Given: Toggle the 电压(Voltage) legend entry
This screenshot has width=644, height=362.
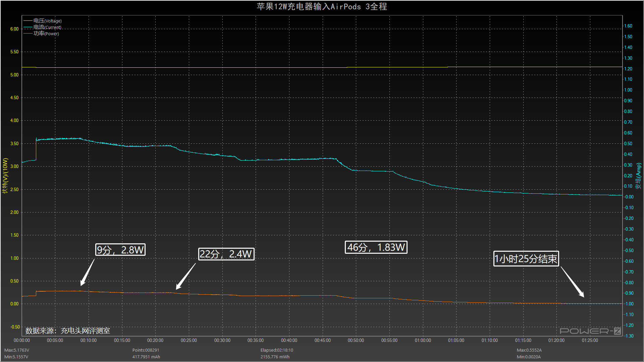Looking at the screenshot, I should (x=47, y=21).
